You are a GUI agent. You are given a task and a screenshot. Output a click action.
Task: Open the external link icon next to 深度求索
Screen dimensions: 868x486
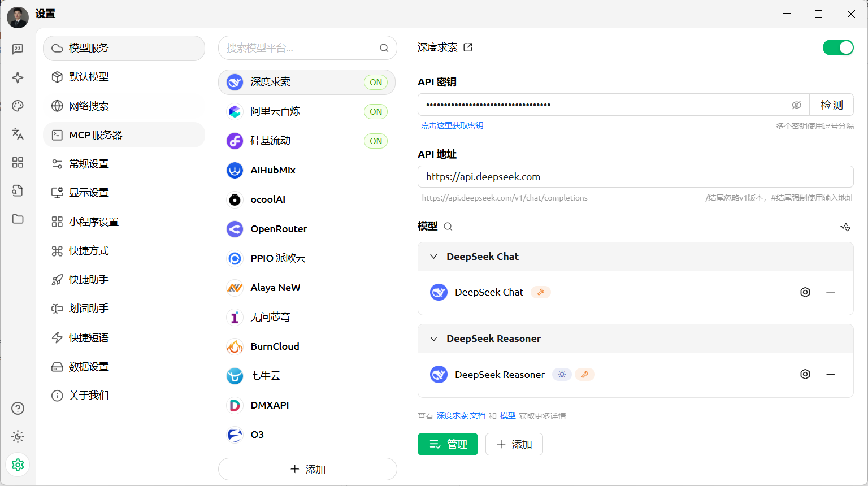click(468, 47)
